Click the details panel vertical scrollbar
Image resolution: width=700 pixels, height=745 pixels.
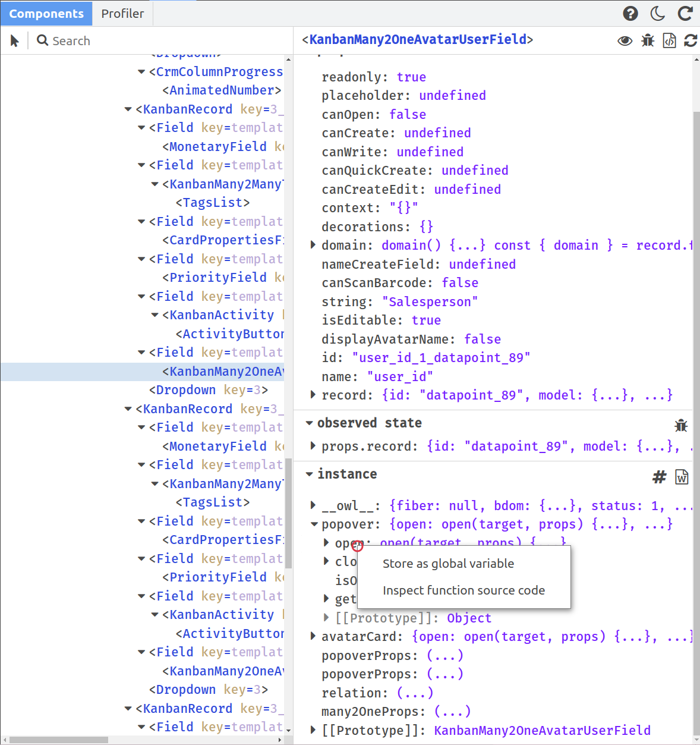(696, 422)
